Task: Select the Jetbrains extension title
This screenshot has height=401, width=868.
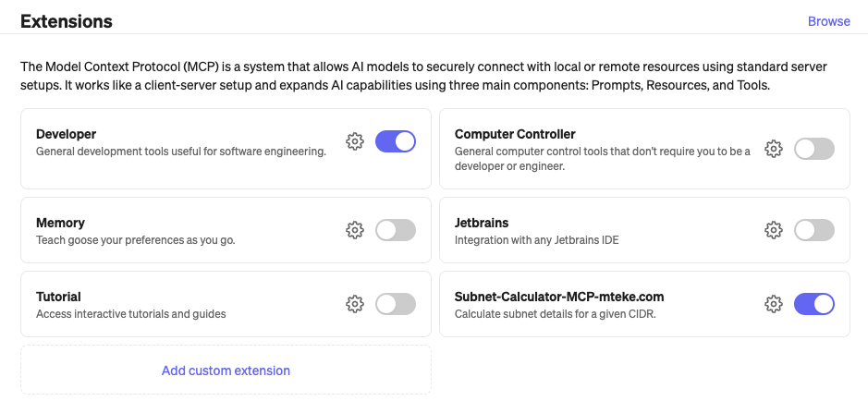Action: pyautogui.click(x=482, y=223)
